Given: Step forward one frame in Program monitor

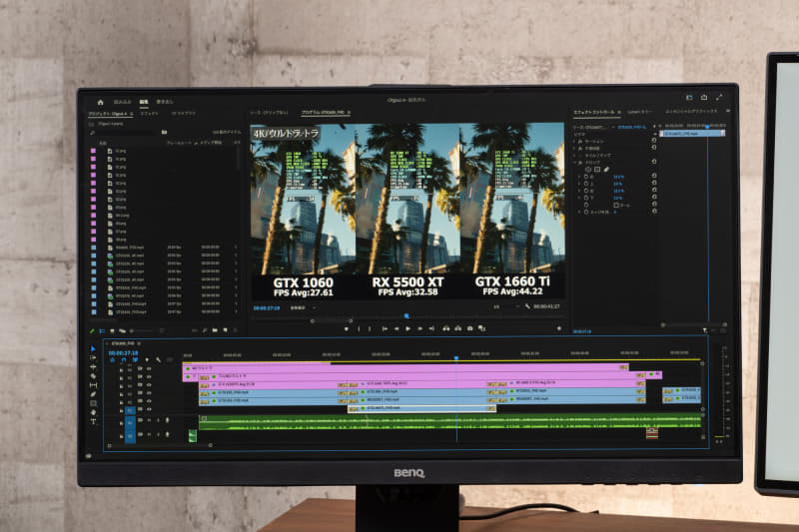Looking at the screenshot, I should click(419, 328).
